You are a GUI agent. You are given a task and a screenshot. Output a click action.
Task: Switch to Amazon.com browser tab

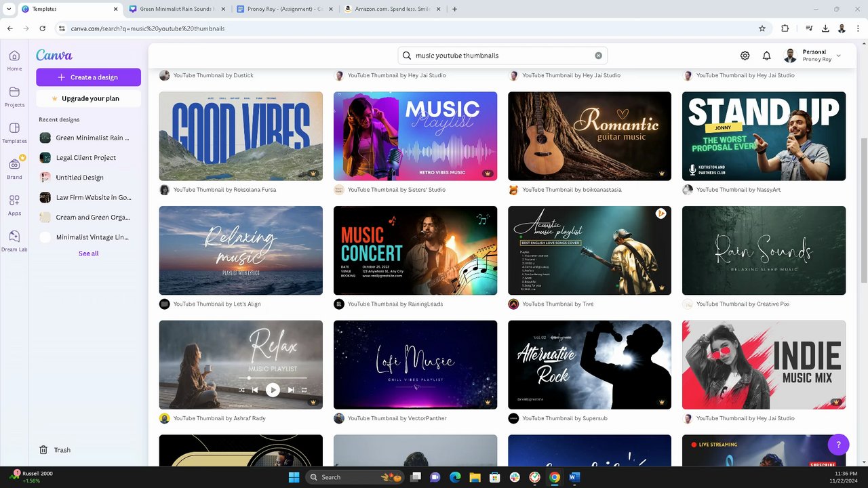tap(392, 9)
